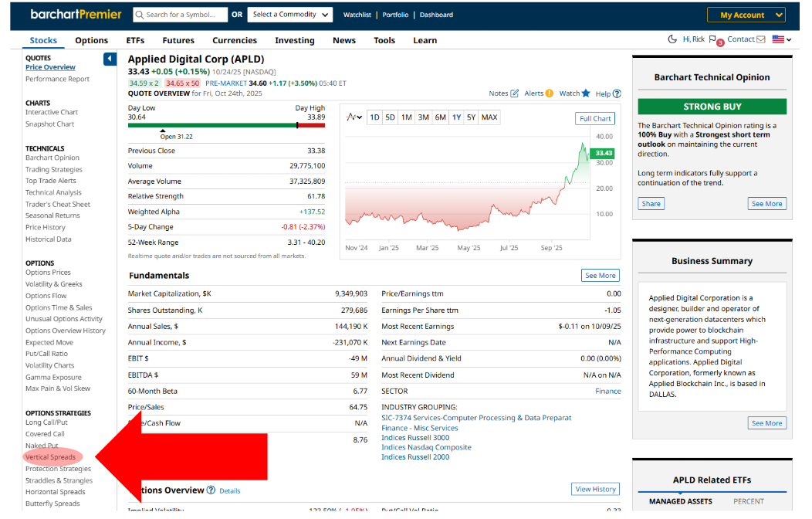Image resolution: width=812 pixels, height=519 pixels.
Task: Click the search magnifier icon
Action: pyautogui.click(x=139, y=15)
